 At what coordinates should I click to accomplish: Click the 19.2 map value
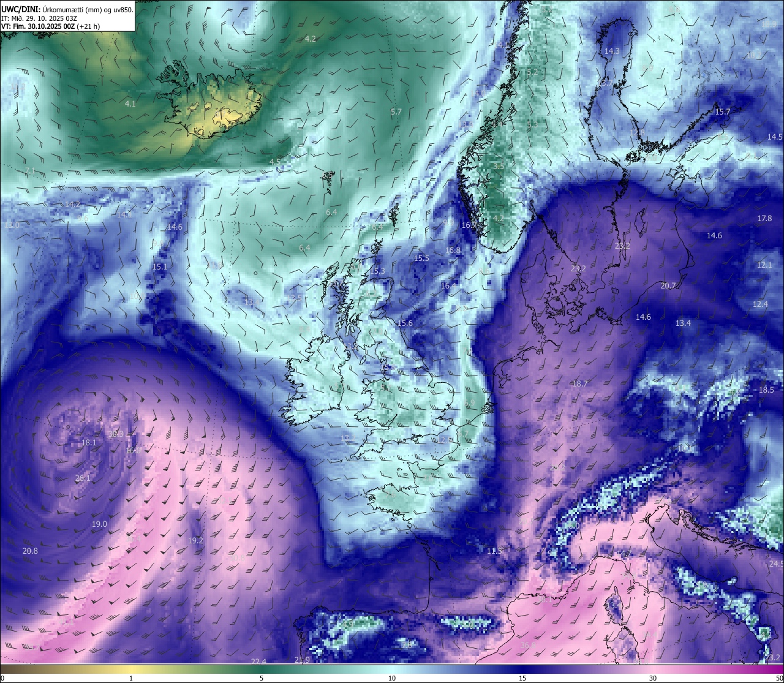click(195, 540)
